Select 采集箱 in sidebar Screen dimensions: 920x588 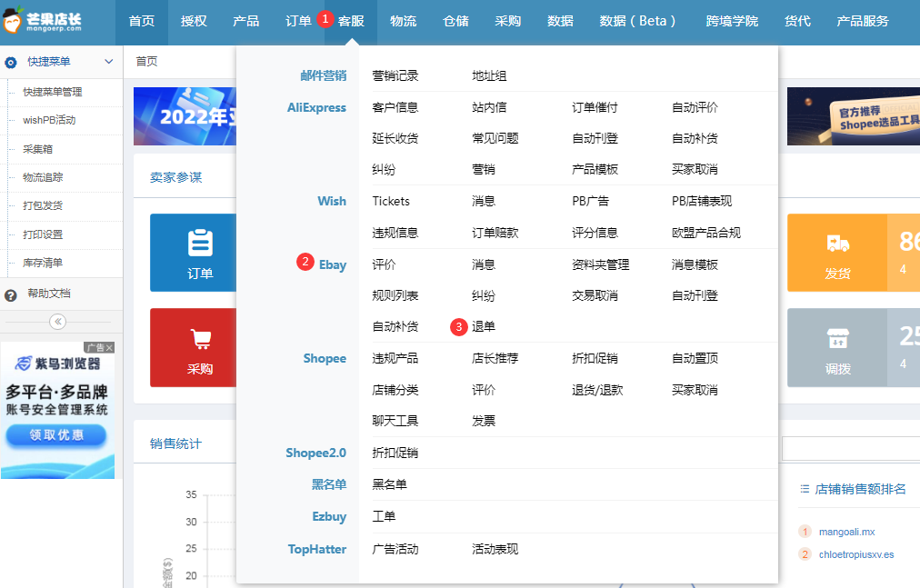tap(37, 149)
